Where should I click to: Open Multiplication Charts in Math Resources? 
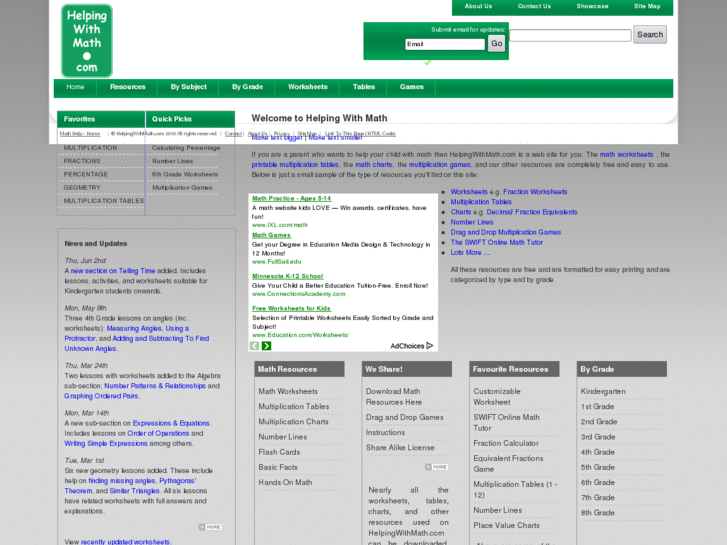click(x=293, y=422)
